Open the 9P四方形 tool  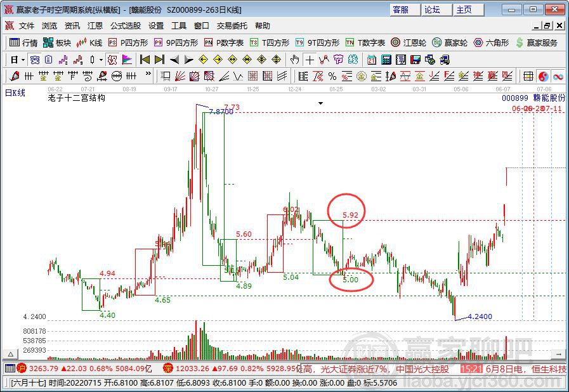[x=176, y=43]
